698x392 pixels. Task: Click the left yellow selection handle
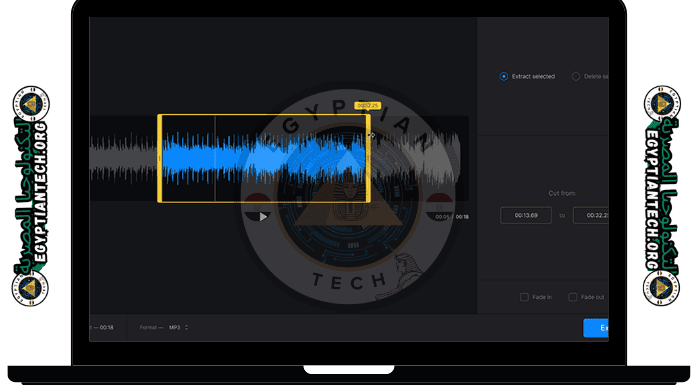pos(160,158)
